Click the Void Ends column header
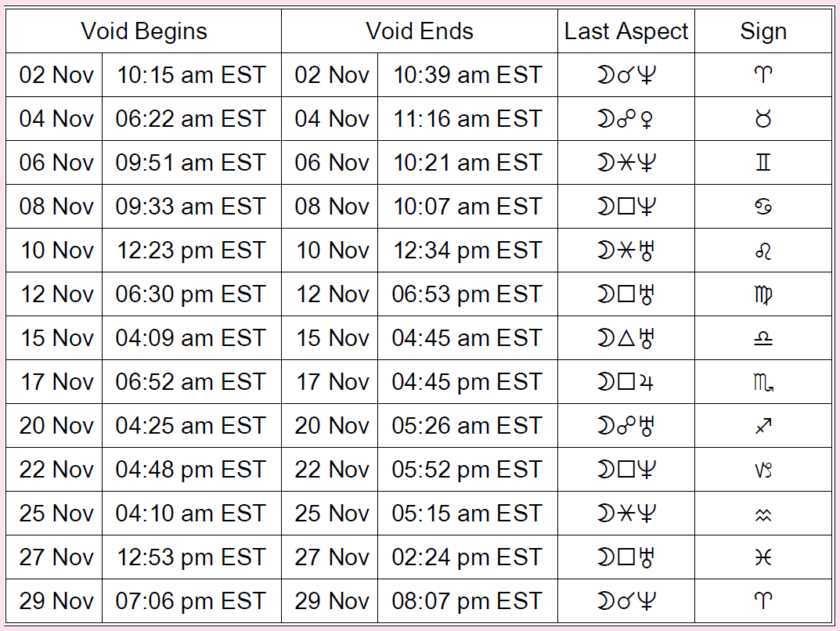Screen dimensions: 840x631 pos(420,31)
